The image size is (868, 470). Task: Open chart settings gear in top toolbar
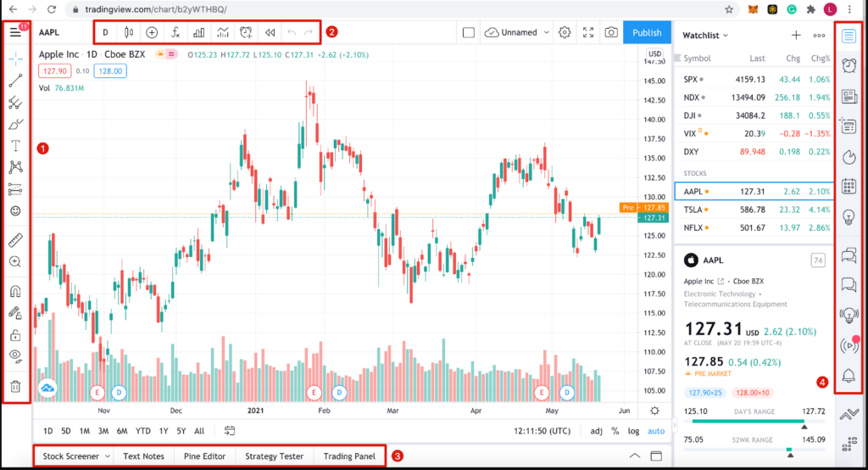(x=565, y=32)
